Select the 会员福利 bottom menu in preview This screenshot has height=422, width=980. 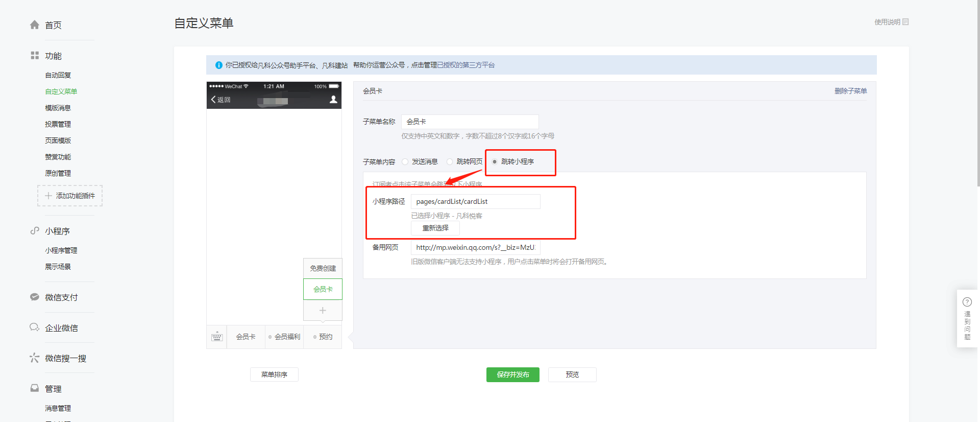(284, 337)
